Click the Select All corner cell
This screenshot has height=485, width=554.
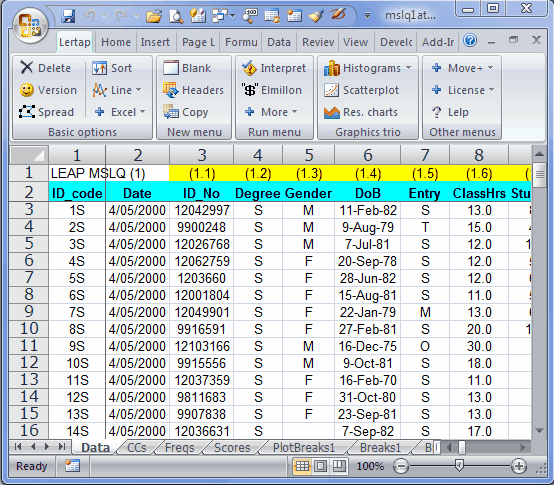(29, 155)
